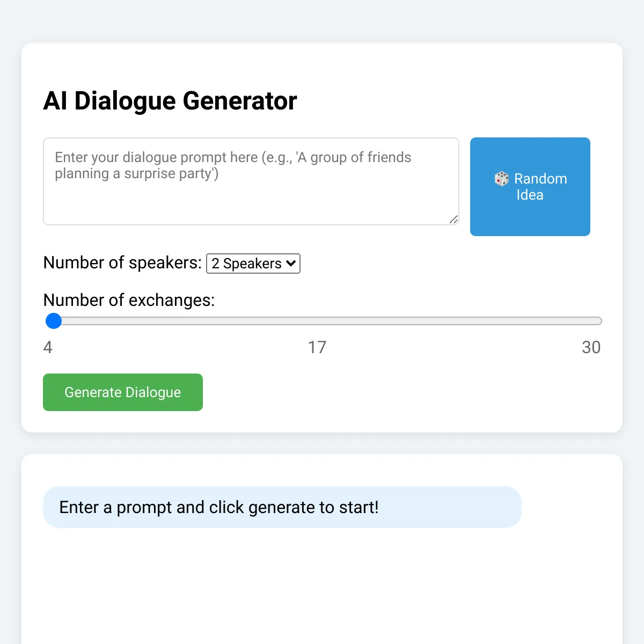
Task: Open the 2 Speakers dropdown
Action: tap(253, 264)
